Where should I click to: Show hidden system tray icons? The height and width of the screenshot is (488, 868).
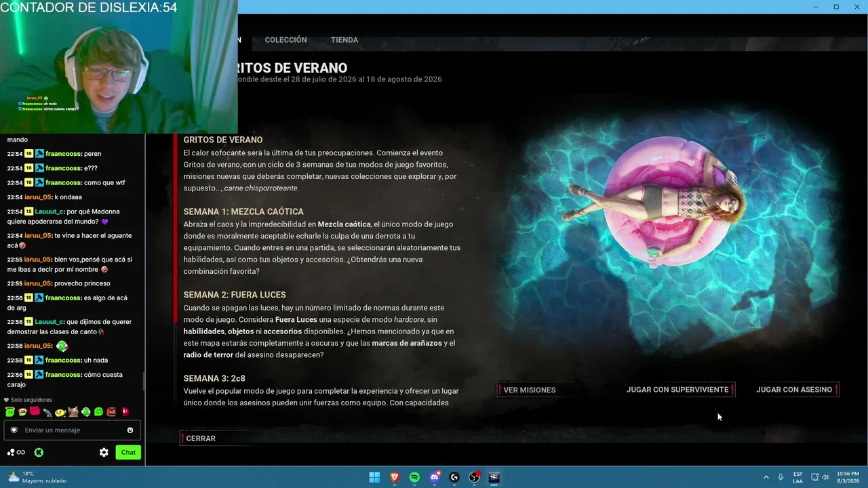[x=766, y=477]
